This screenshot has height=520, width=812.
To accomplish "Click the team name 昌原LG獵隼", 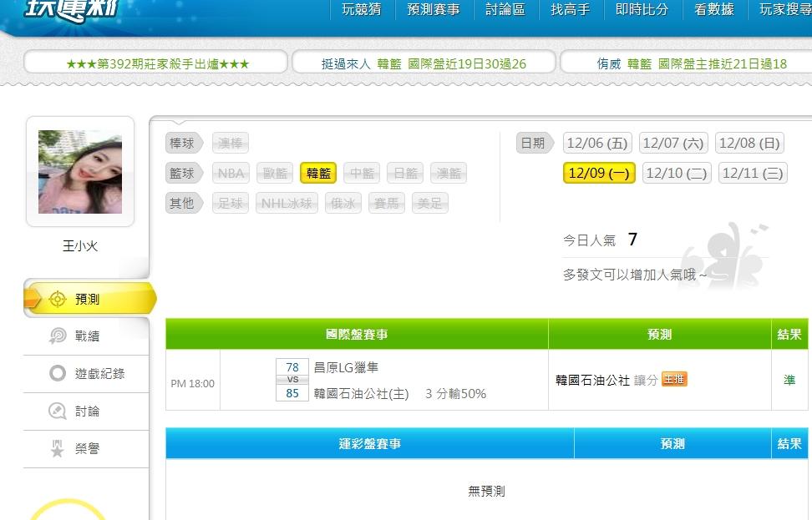I will pos(346,367).
